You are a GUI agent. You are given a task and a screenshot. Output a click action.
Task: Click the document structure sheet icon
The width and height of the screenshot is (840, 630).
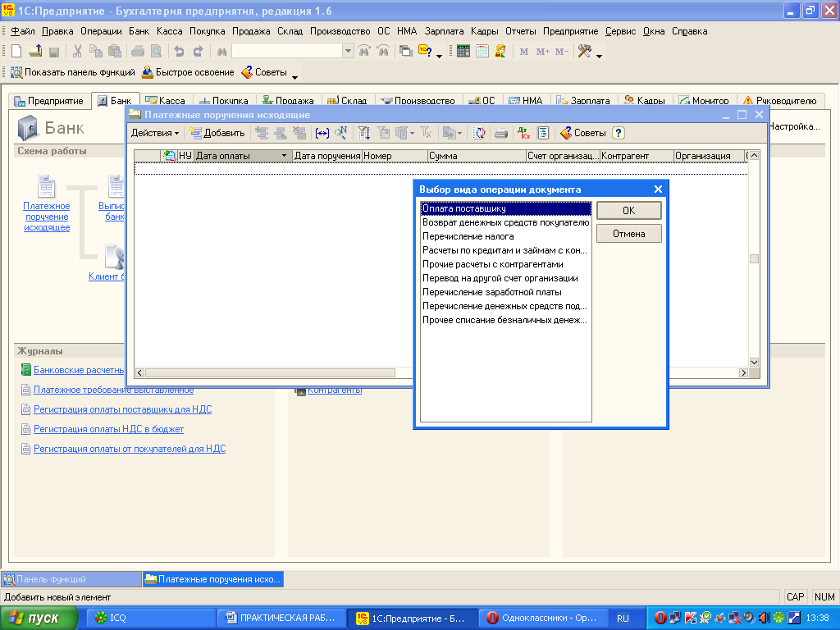click(543, 133)
